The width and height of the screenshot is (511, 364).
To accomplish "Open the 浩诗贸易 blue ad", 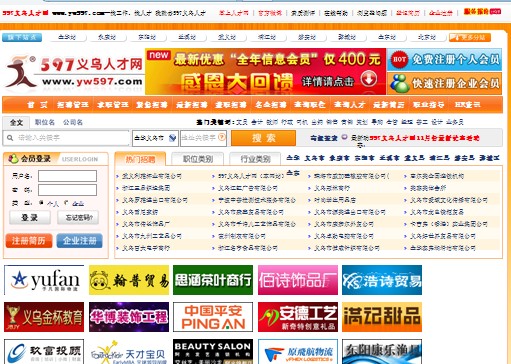I will (382, 280).
